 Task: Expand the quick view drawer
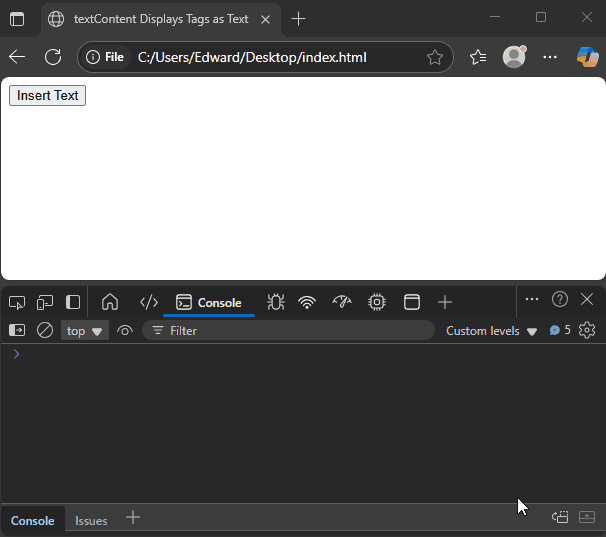[587, 517]
